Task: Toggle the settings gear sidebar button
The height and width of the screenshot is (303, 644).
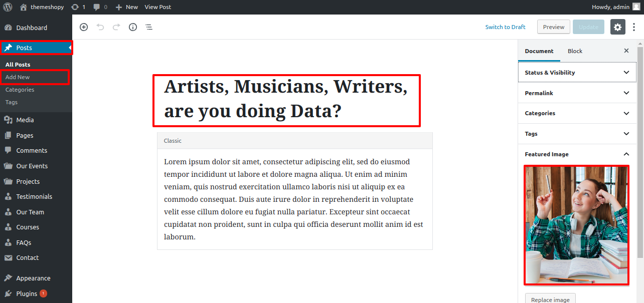Action: click(617, 27)
